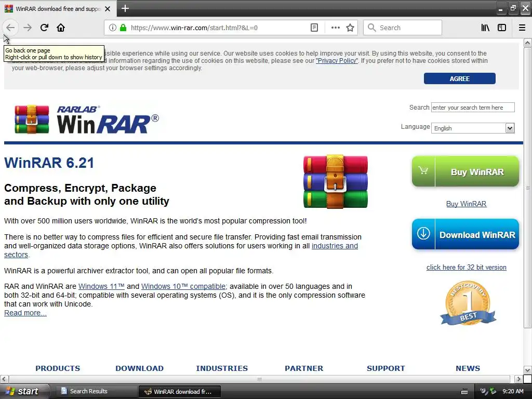Close the WinRAR download tab
532x399 pixels.
tap(108, 9)
